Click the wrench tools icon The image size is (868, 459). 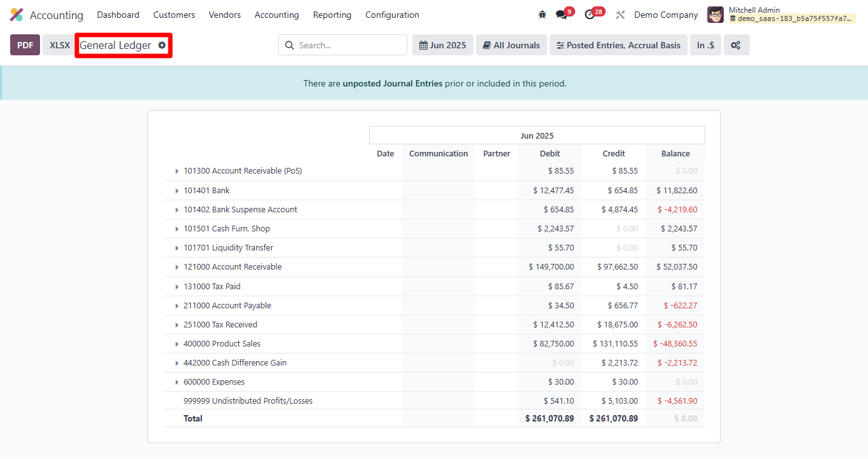point(621,15)
